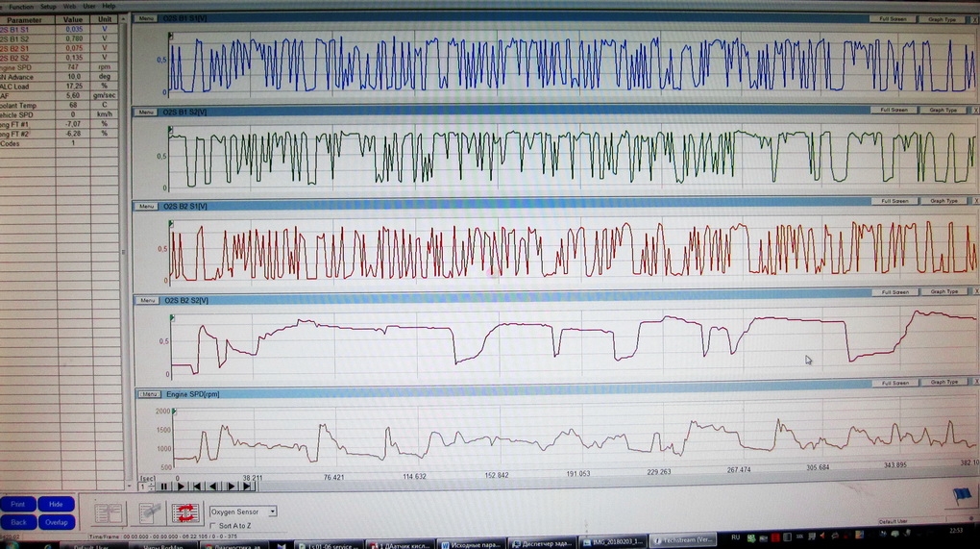This screenshot has height=549, width=980.
Task: Click O2S B1 S1 graph start marker
Action: (171, 37)
